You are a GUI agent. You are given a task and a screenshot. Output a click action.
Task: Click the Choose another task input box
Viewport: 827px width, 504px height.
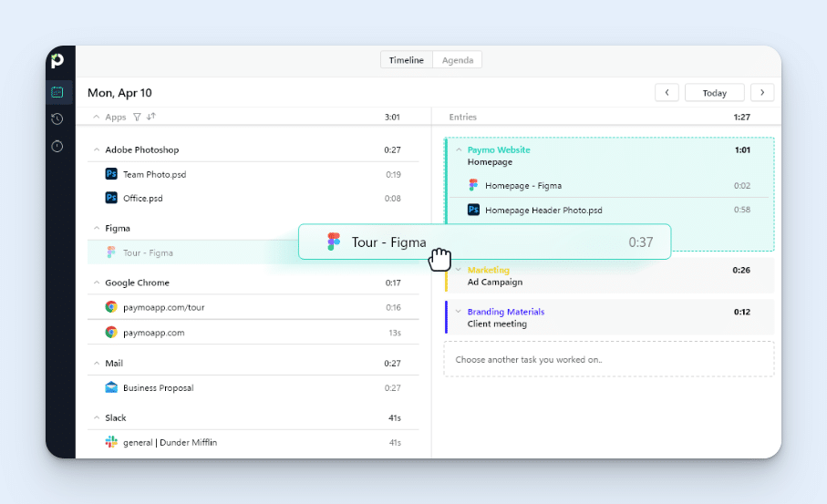tap(609, 360)
